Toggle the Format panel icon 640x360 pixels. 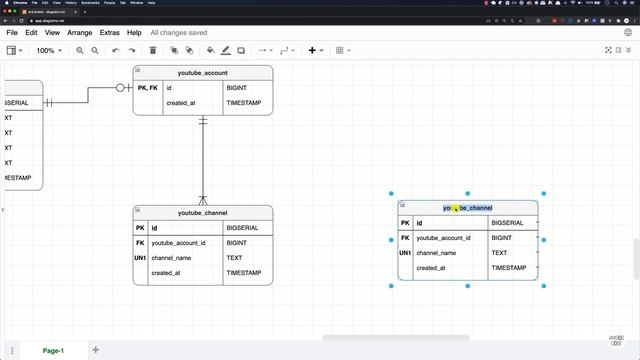[x=618, y=50]
